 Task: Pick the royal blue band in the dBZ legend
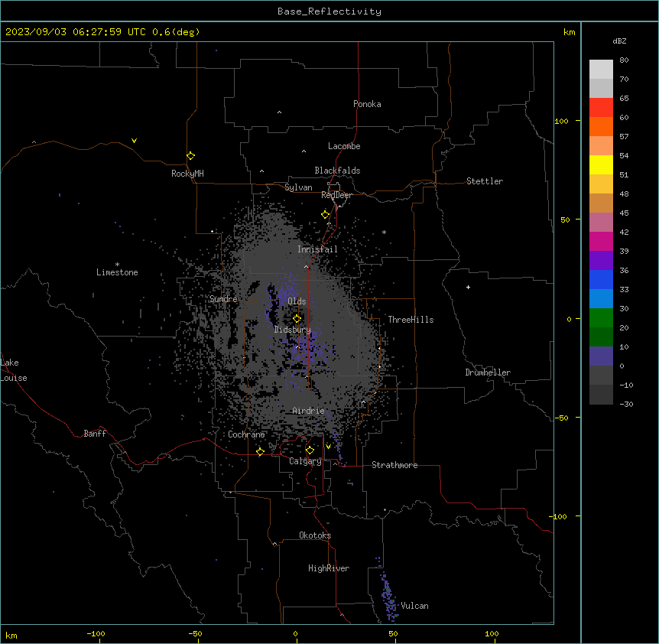(601, 279)
